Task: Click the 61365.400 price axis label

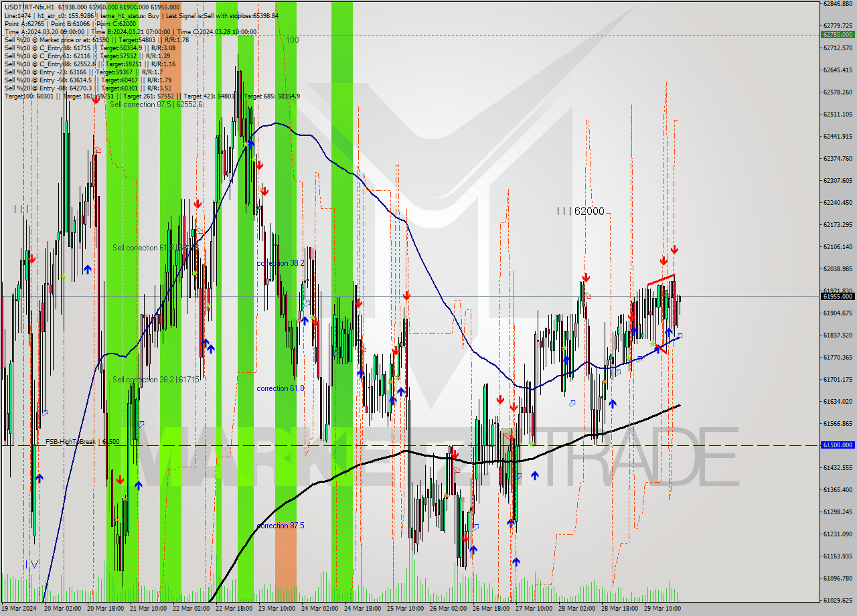Action: (838, 489)
